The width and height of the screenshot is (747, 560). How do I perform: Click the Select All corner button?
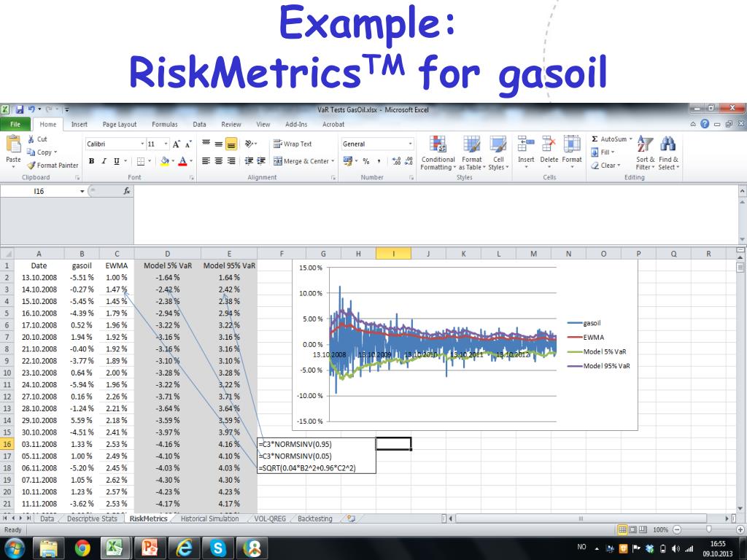[x=7, y=254]
